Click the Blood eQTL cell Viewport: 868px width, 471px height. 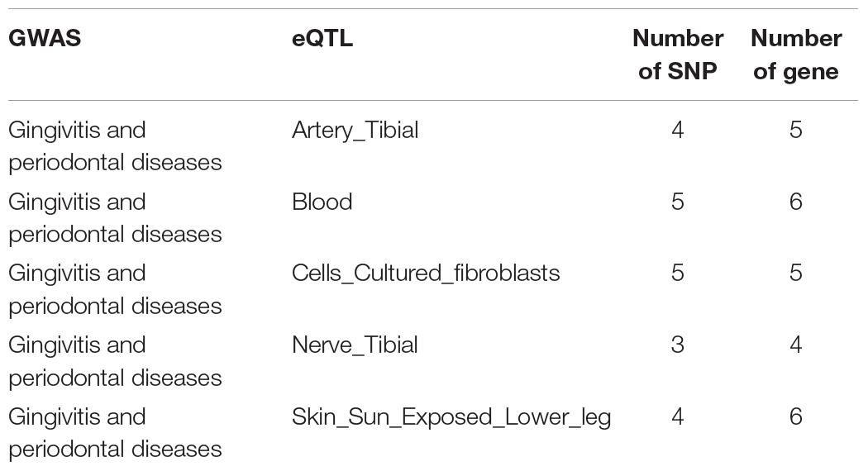pos(322,202)
